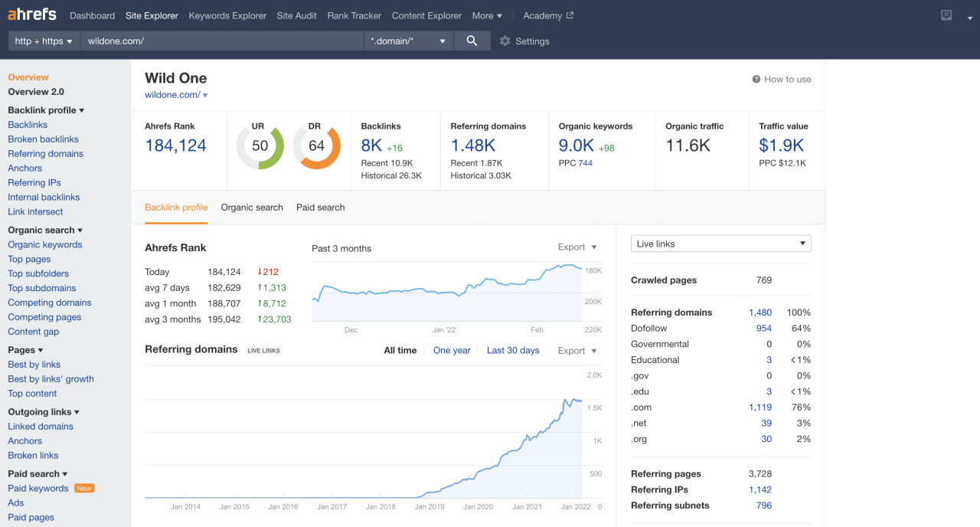The height and width of the screenshot is (527, 980).
Task: Open Keywords Explorer in top menu
Action: 227,15
